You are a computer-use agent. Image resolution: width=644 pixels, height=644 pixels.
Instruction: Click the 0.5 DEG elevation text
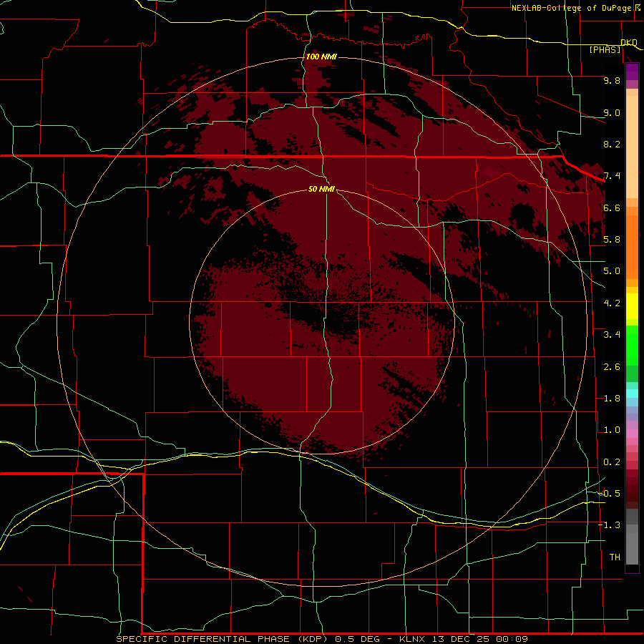point(358,639)
